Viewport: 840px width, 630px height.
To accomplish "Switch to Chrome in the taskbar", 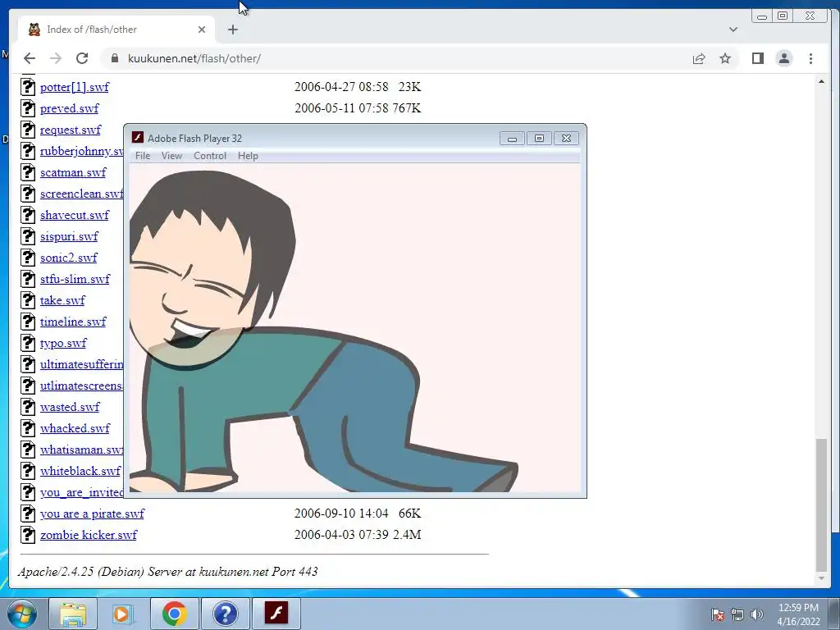I will 174,614.
